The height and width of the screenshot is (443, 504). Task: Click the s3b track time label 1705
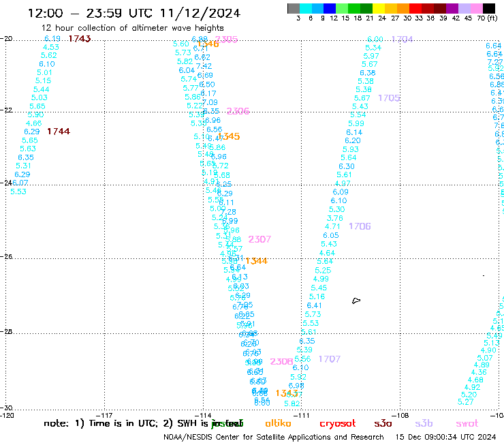(390, 98)
